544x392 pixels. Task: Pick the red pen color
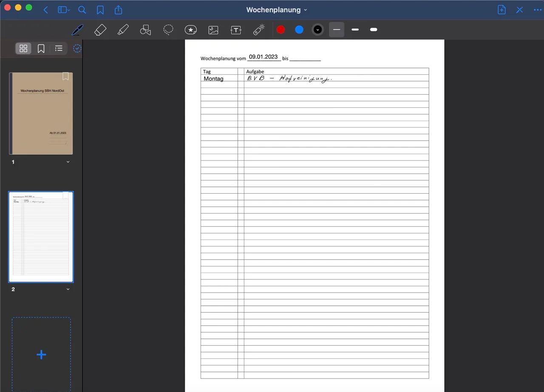coord(281,30)
